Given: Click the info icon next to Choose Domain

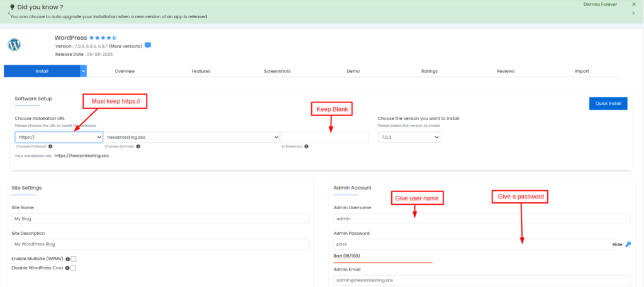Looking at the screenshot, I should (x=138, y=146).
